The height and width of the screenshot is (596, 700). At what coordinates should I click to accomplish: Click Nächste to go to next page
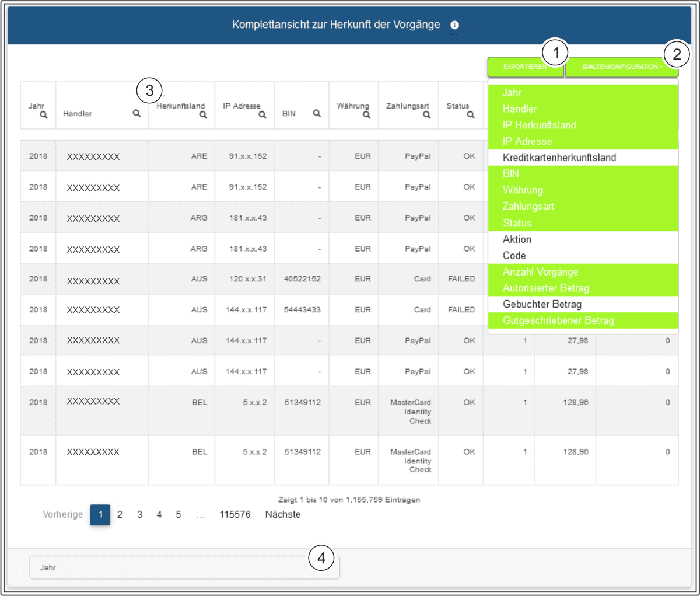click(283, 514)
